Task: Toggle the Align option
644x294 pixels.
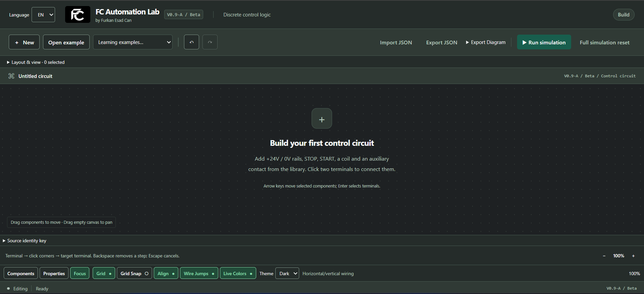Action: 166,274
